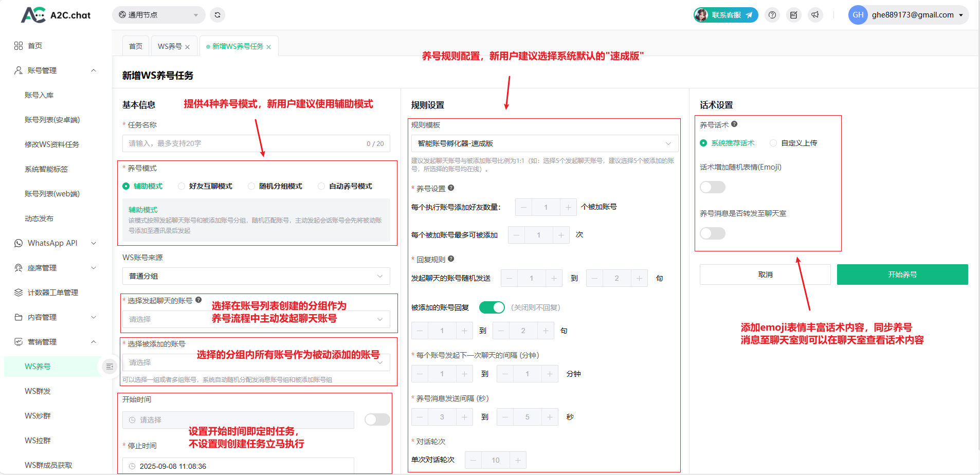
Task: Open the 规则模板 dropdown
Action: [544, 143]
